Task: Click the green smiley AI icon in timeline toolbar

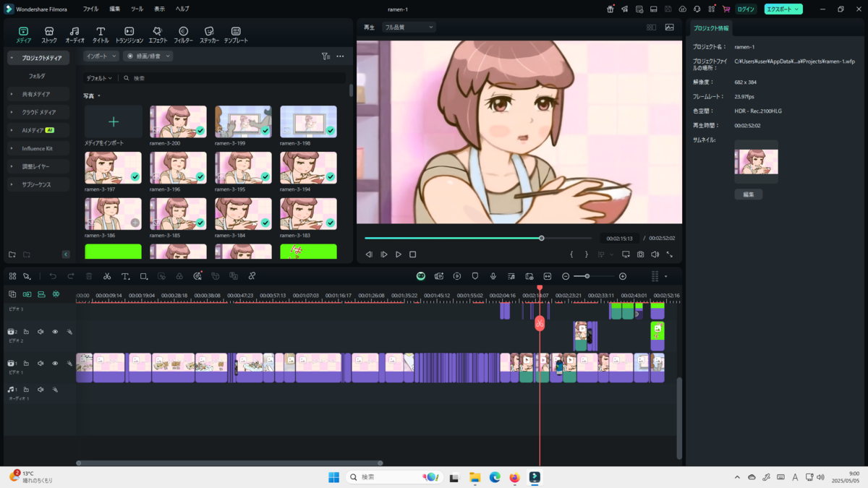Action: [421, 276]
